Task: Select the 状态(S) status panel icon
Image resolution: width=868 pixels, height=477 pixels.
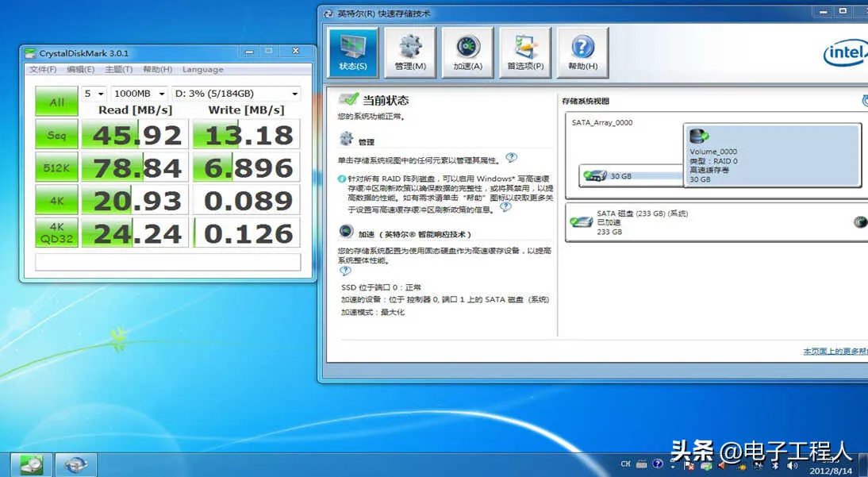Action: point(355,49)
